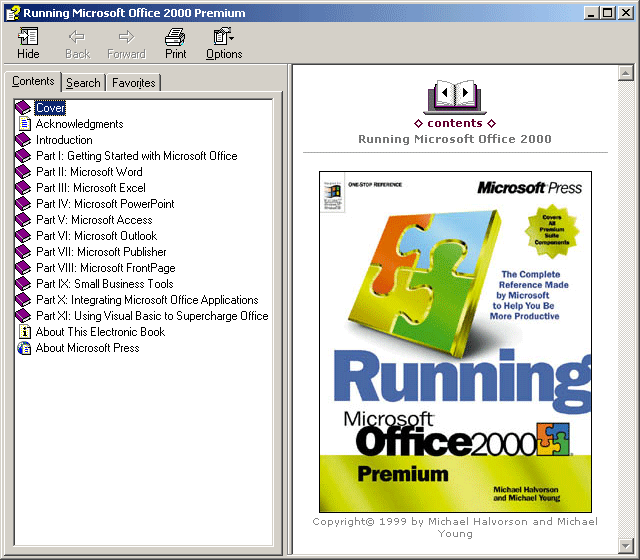Select the Cover topic label
Screen dimensions: 640x560
pos(50,108)
